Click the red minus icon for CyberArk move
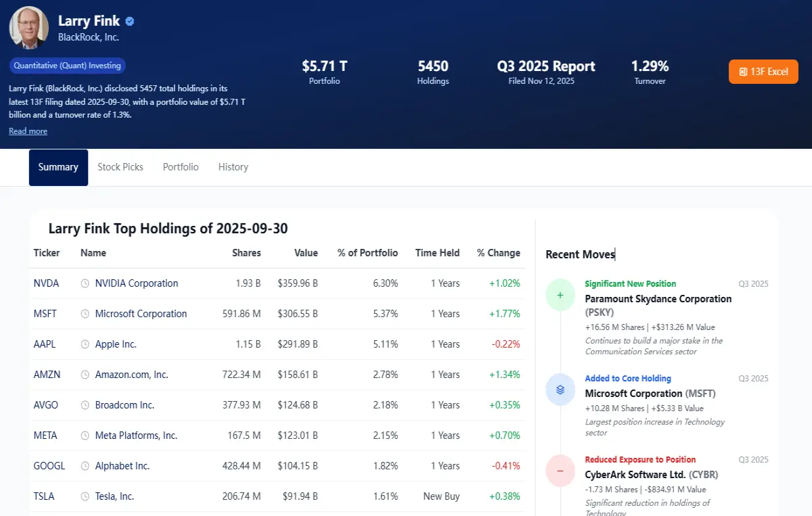 560,471
